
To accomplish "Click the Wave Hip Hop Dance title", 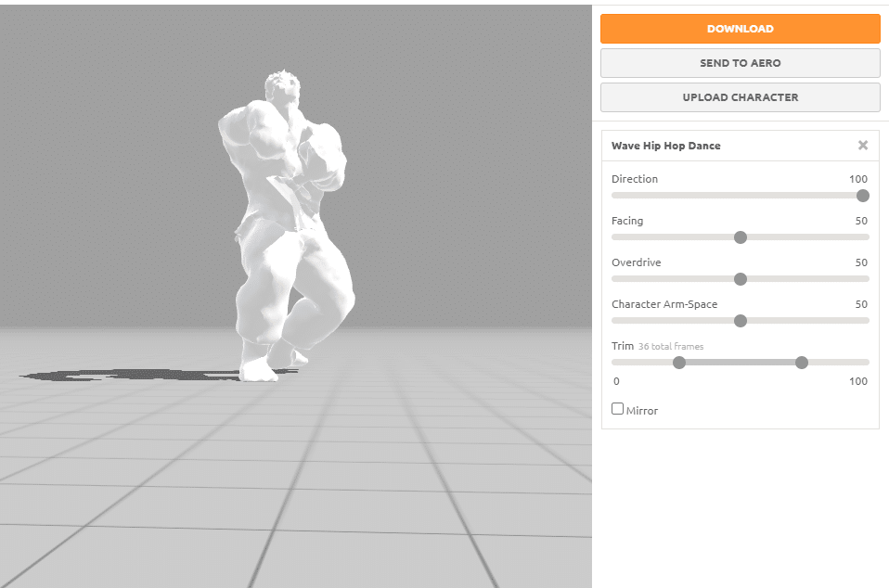I will (x=665, y=146).
